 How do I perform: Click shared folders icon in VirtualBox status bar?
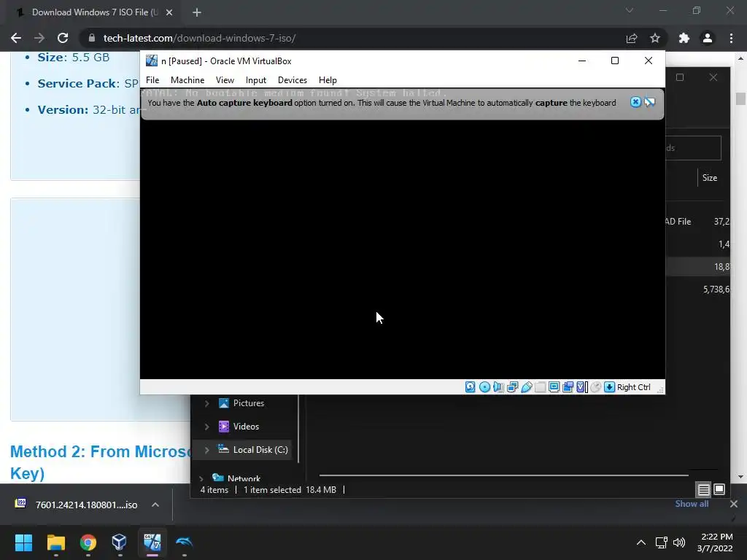pos(541,387)
